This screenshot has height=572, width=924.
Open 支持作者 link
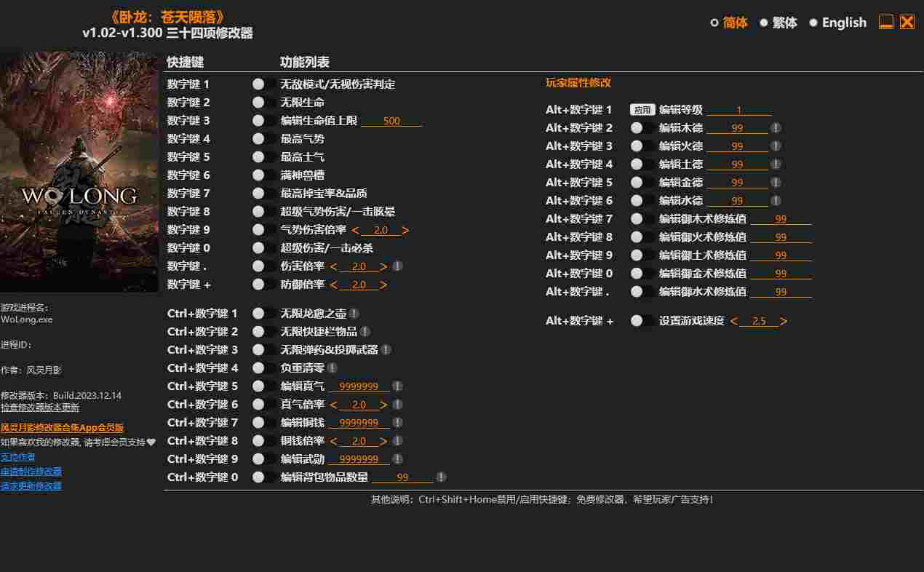(x=17, y=457)
